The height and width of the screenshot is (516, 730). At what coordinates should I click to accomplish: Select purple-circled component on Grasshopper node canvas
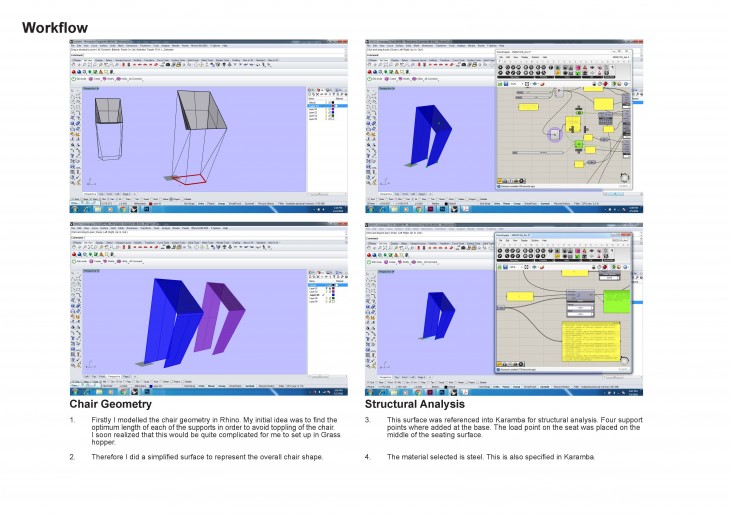pyautogui.click(x=554, y=133)
